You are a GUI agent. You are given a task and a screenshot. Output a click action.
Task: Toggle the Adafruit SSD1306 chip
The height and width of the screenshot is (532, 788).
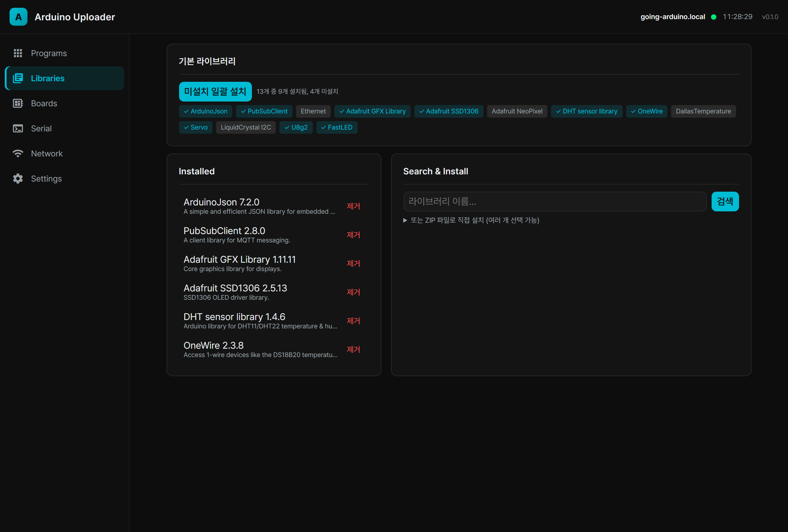[449, 111]
